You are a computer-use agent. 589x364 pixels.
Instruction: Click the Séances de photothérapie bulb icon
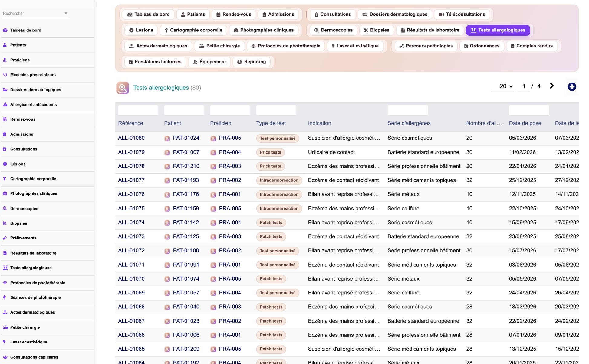(x=5, y=297)
